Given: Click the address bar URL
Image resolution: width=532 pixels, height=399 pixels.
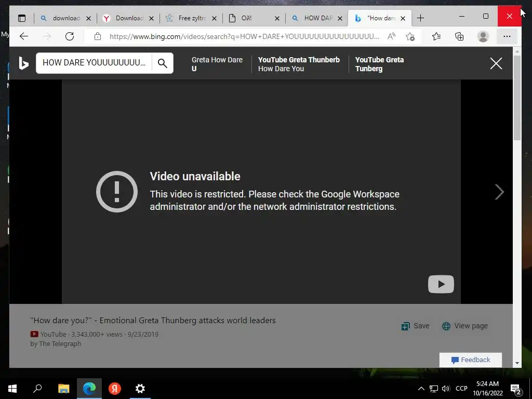Looking at the screenshot, I should (244, 36).
